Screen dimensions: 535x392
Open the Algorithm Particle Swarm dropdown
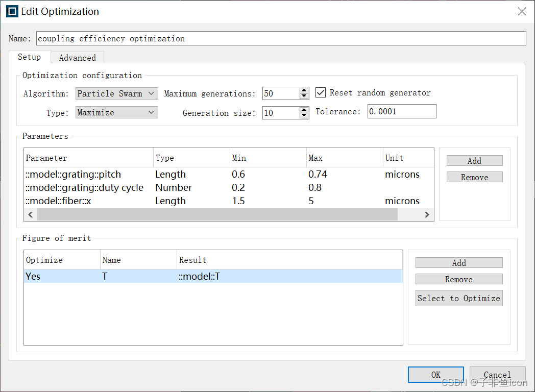[x=117, y=93]
